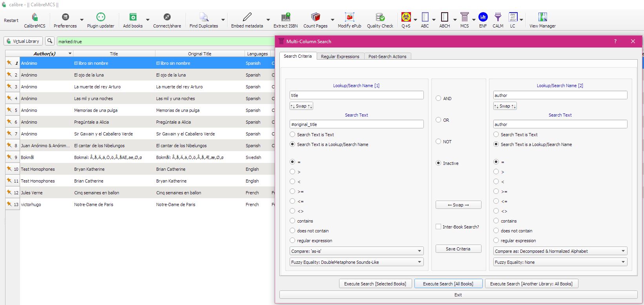
Task: Open Compare as Decomposed & Normalized dropdown
Action: coord(560,251)
